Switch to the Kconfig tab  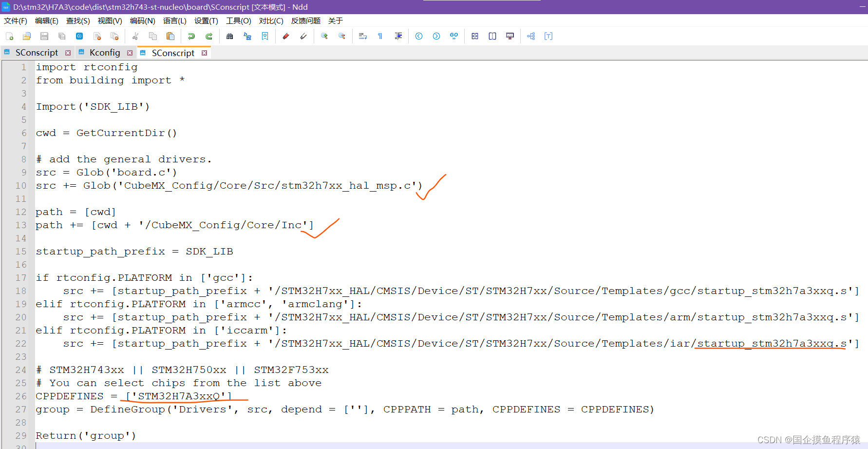pos(105,53)
